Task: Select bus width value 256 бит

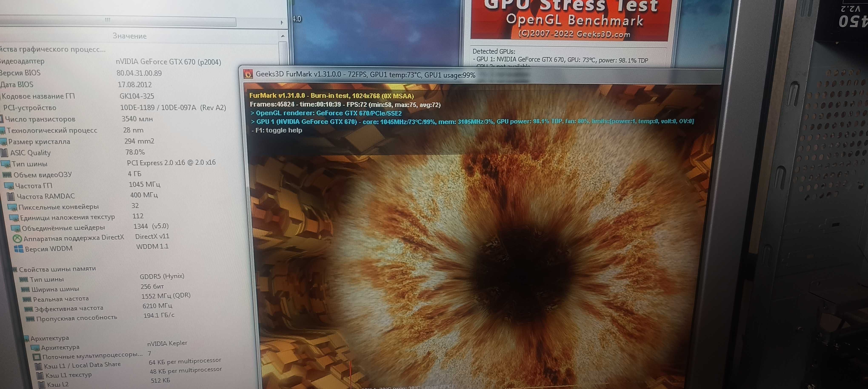Action: [152, 286]
